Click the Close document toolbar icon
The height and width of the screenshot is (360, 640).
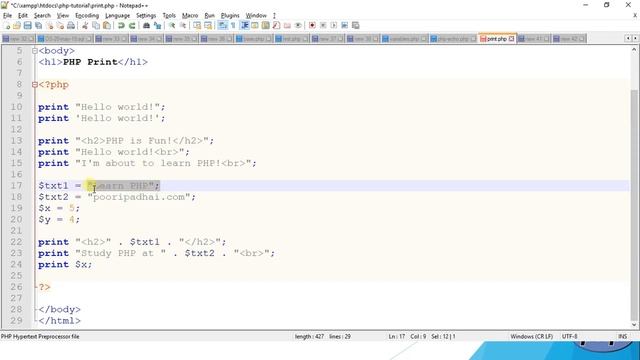point(49,25)
